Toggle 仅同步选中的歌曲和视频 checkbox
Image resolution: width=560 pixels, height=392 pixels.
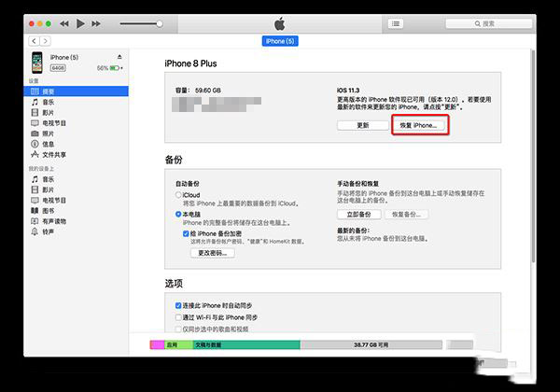[x=178, y=329]
